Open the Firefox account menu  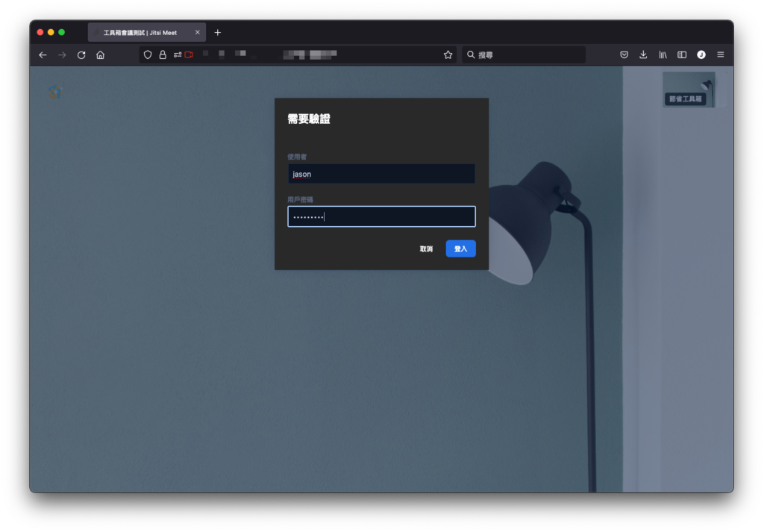click(x=701, y=55)
